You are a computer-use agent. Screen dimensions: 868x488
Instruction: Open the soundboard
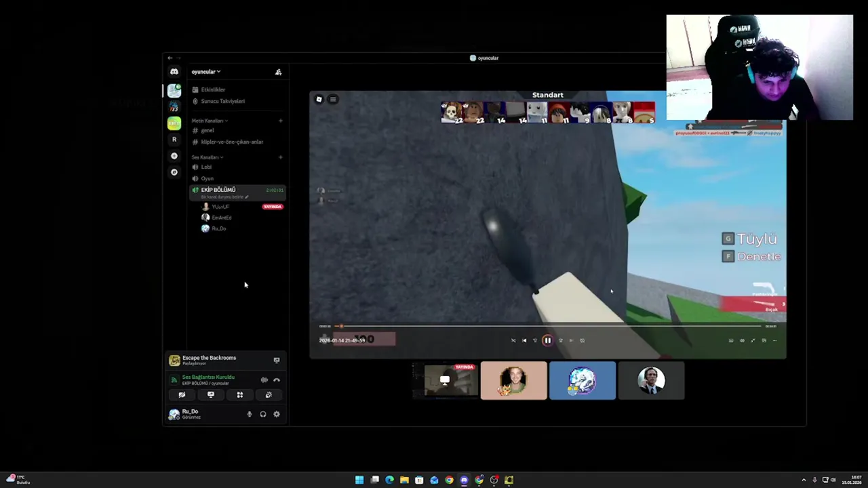(x=269, y=394)
